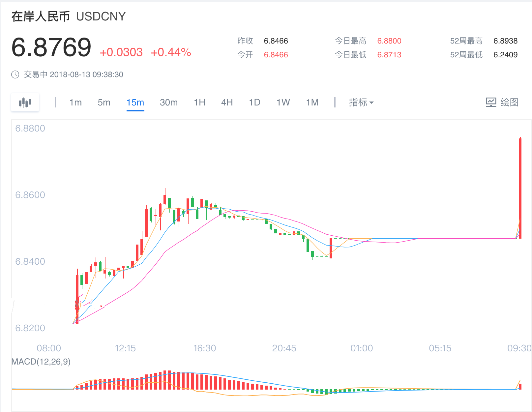Viewport: 532px width, 412px height.
Task: Click the 6.8600 price axis label
Action: [30, 195]
